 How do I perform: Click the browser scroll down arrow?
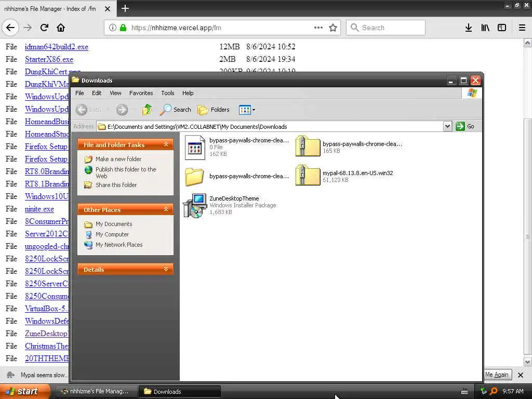(528, 362)
